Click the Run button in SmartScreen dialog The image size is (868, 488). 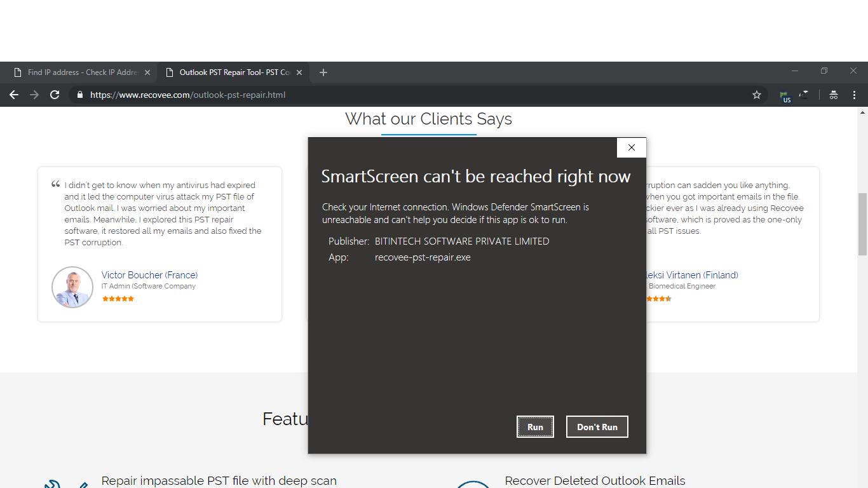(535, 427)
